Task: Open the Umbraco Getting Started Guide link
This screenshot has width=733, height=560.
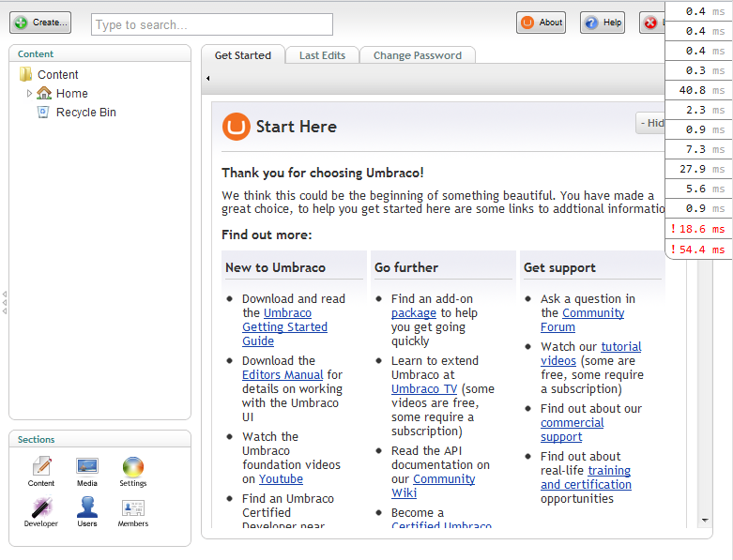Action: (x=284, y=327)
